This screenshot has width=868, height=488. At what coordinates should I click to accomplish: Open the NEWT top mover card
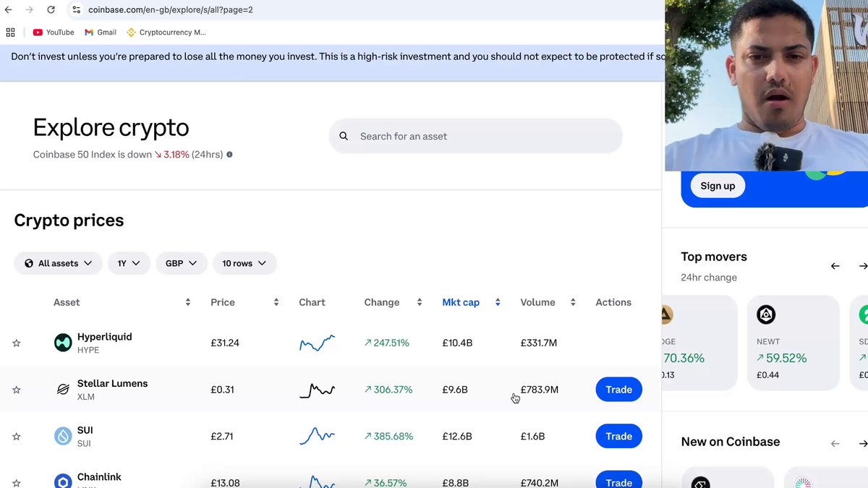coord(793,343)
